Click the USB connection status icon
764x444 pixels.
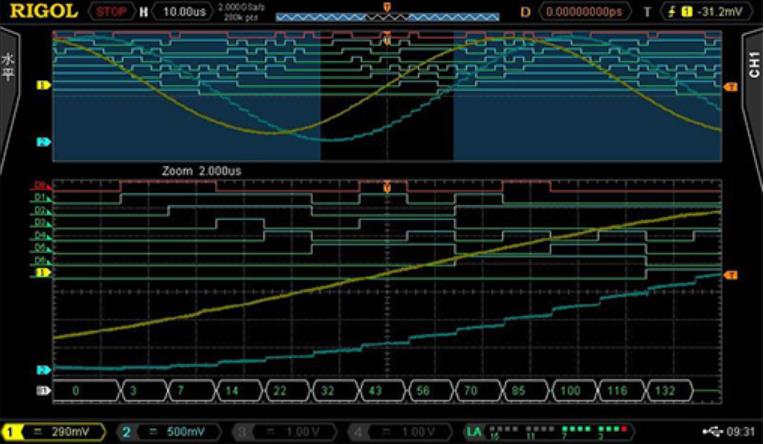point(712,431)
